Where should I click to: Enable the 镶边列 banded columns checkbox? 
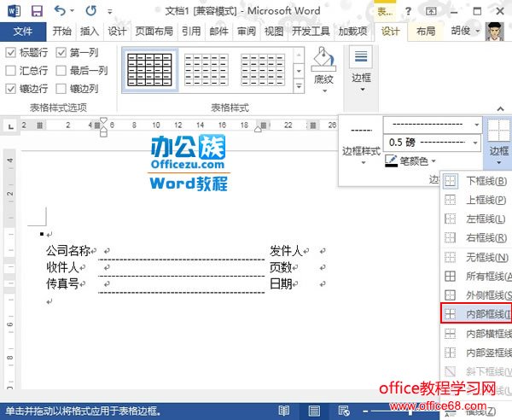tap(61, 89)
